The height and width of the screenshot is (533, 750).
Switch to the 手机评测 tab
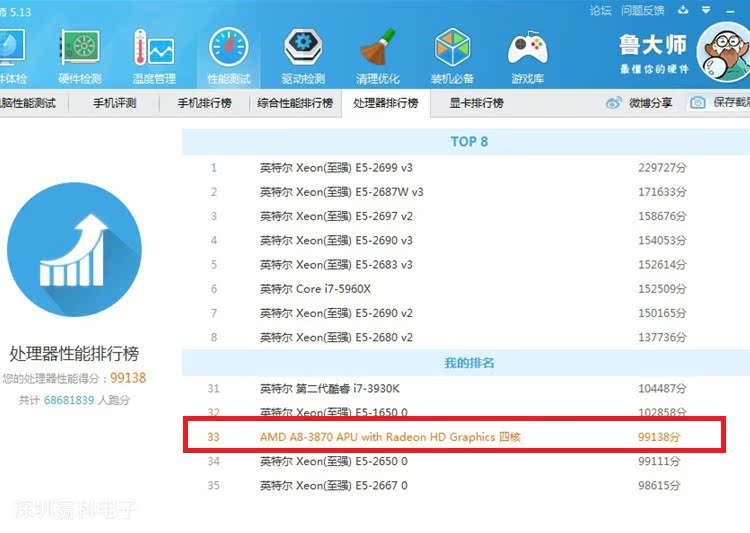tap(115, 103)
